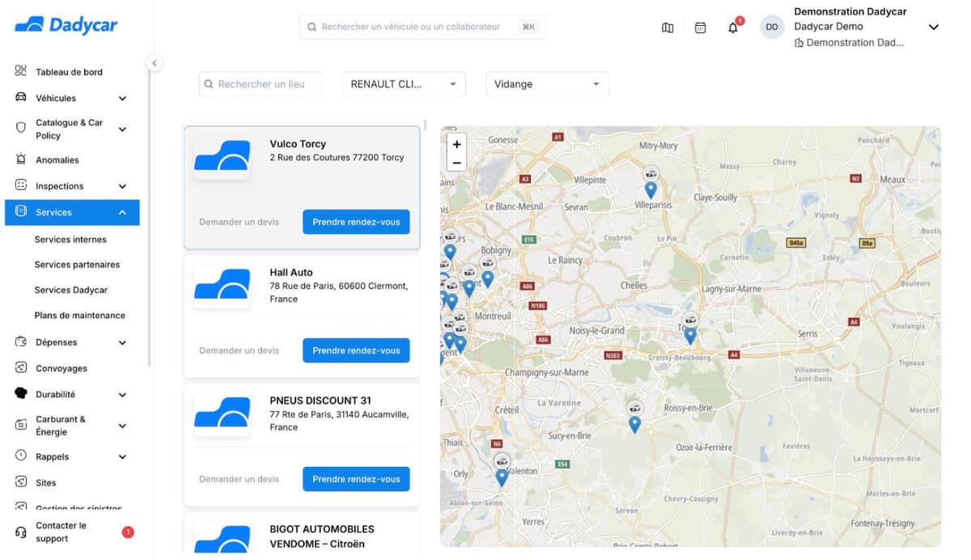Go to Tableau de bord
The height and width of the screenshot is (560, 971).
pyautogui.click(x=69, y=72)
